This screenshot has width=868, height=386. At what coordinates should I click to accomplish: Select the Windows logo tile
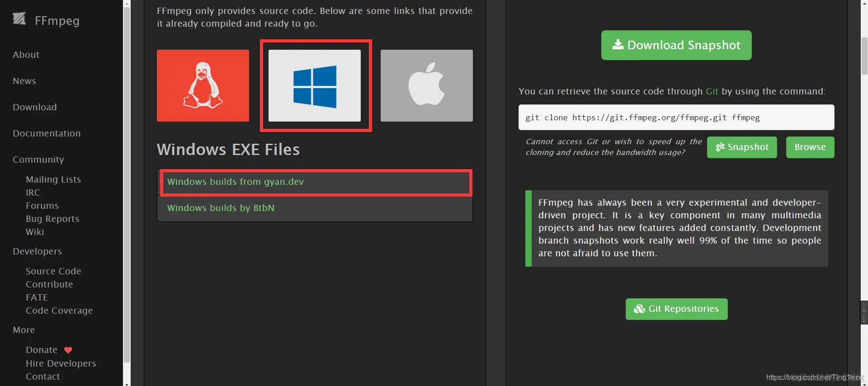coord(315,85)
